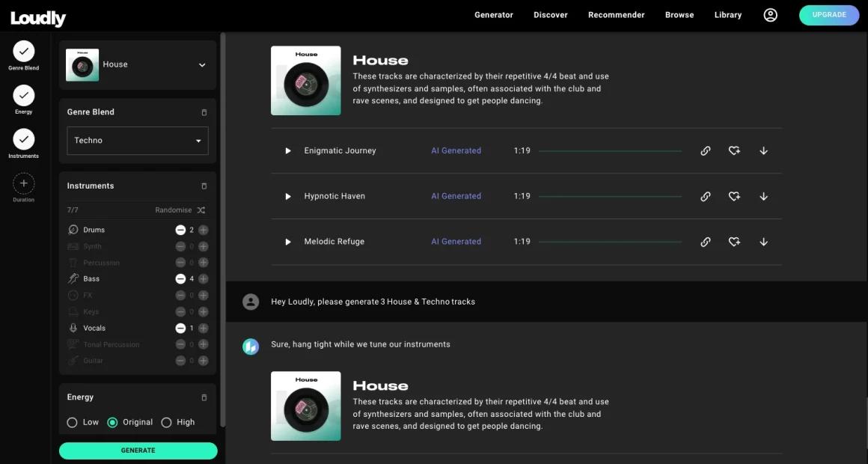Go to the Instruments step in sidebar
Image resolution: width=868 pixels, height=464 pixels.
(x=24, y=144)
